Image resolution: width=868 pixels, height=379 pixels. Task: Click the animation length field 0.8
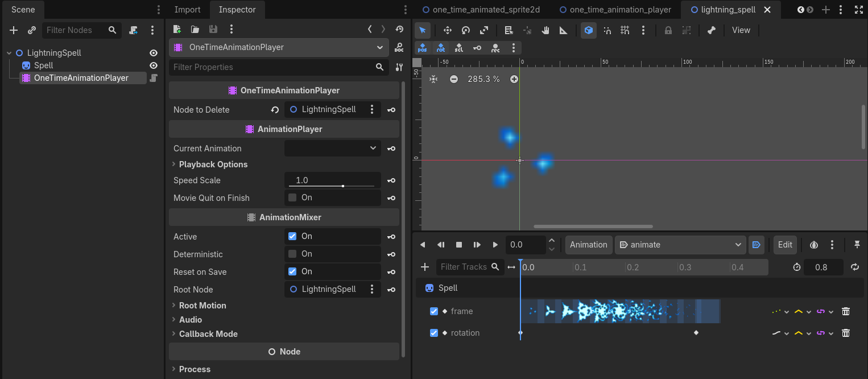click(x=824, y=267)
